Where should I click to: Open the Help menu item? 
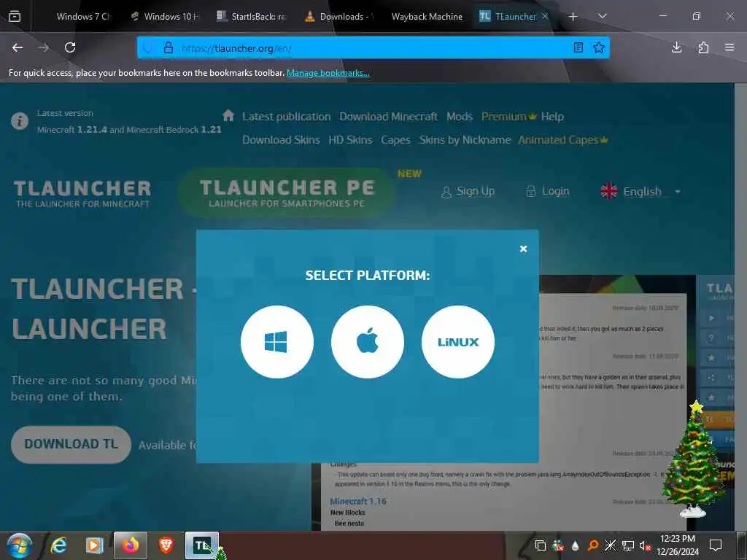coord(552,117)
